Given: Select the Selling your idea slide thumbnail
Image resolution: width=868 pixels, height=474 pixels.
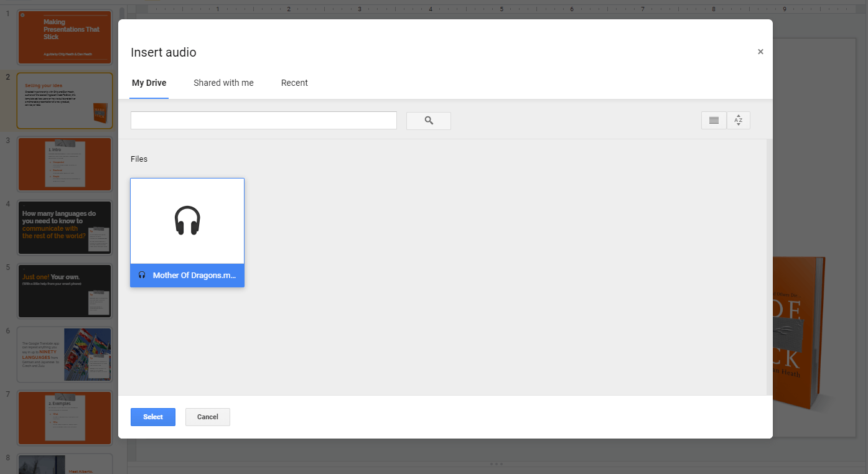Looking at the screenshot, I should 64,101.
